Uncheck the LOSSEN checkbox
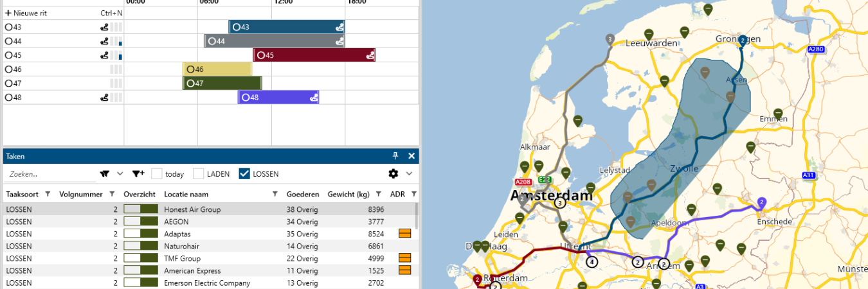The image size is (868, 289). tap(244, 173)
